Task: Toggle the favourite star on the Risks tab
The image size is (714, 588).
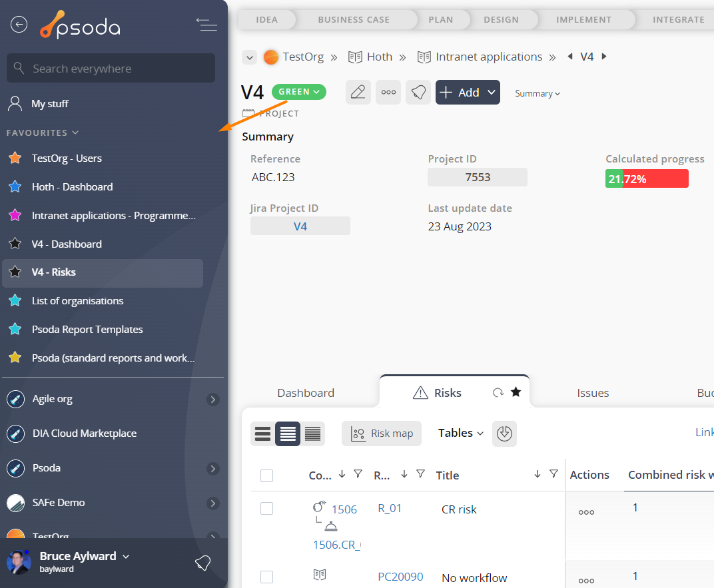Action: coord(516,392)
